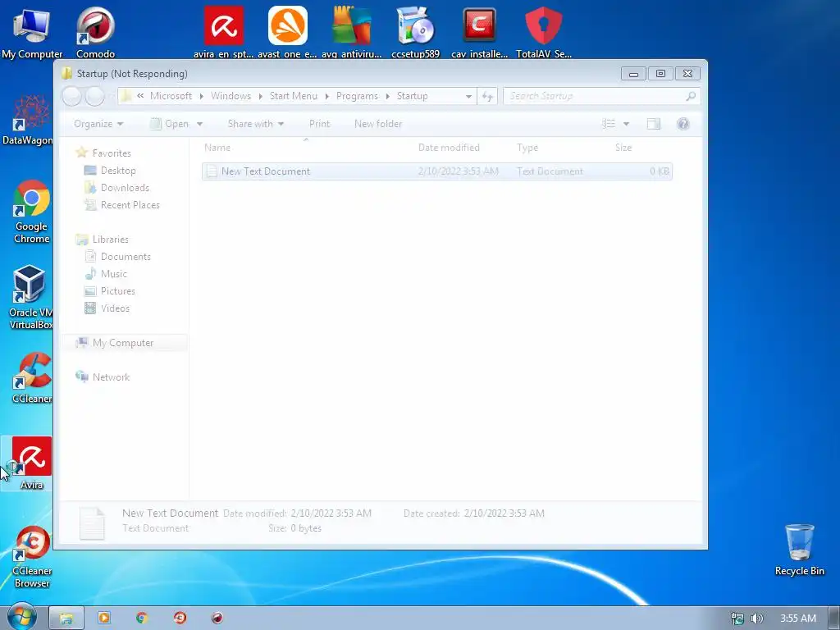
Task: Open the CCleaner Browser shortcut
Action: pyautogui.click(x=32, y=557)
